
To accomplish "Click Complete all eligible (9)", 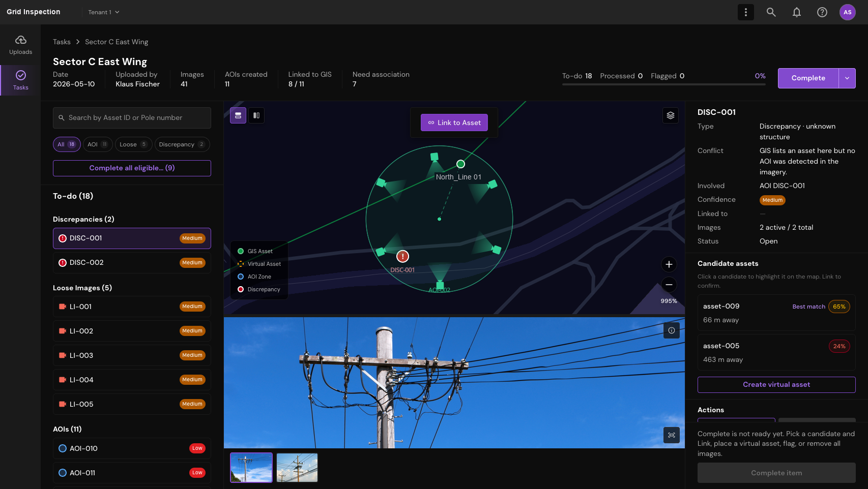I will (x=132, y=168).
